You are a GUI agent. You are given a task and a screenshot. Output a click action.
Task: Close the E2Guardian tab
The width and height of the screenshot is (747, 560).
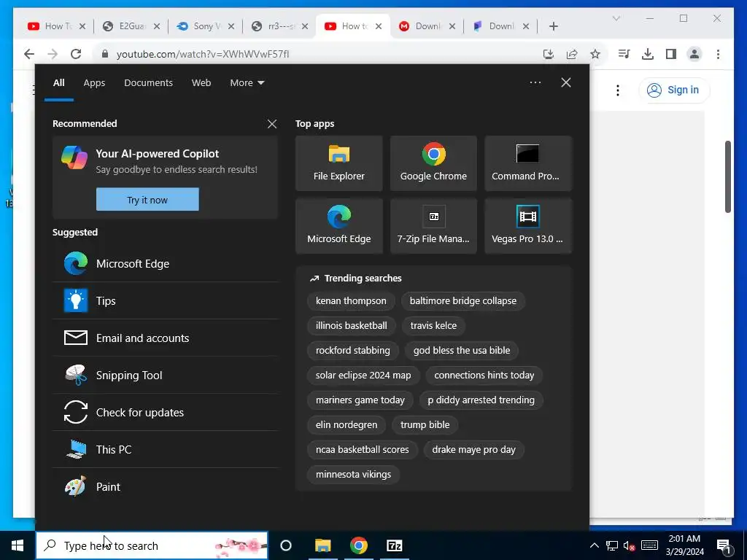pyautogui.click(x=157, y=26)
